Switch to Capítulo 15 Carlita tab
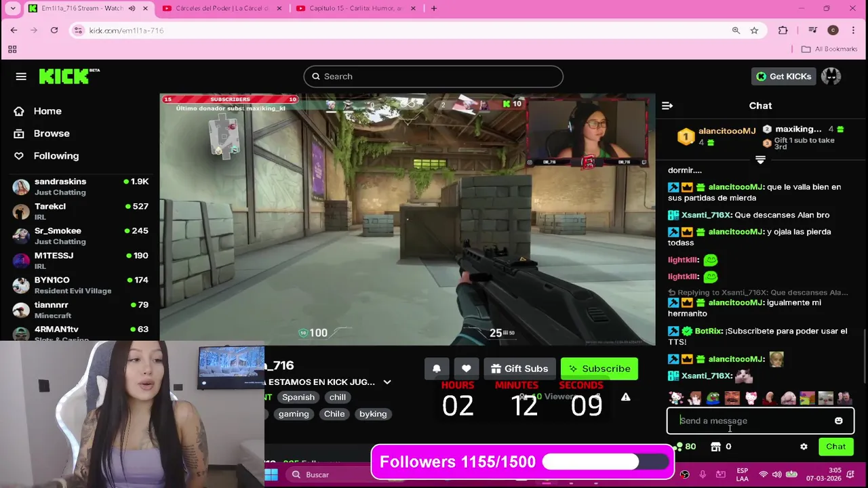Screen dimensions: 868x488 (355, 8)
